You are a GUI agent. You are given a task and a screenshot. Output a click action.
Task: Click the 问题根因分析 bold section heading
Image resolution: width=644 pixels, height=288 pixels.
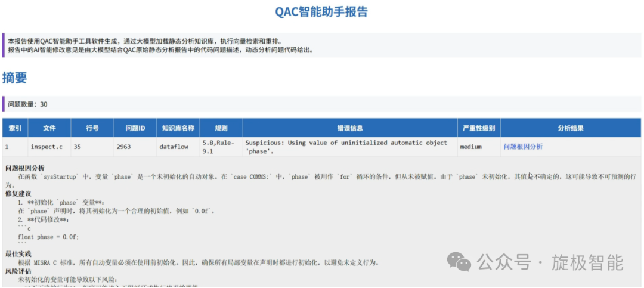25,168
